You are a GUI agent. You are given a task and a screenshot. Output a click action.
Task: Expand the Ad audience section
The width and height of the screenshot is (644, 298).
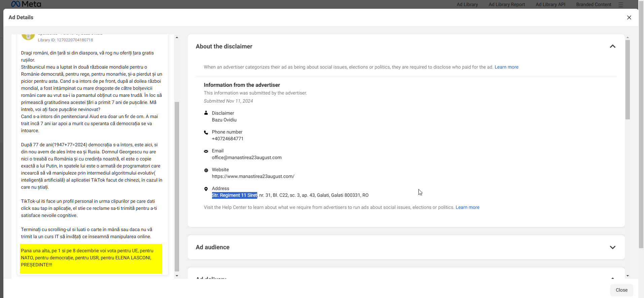pyautogui.click(x=612, y=247)
